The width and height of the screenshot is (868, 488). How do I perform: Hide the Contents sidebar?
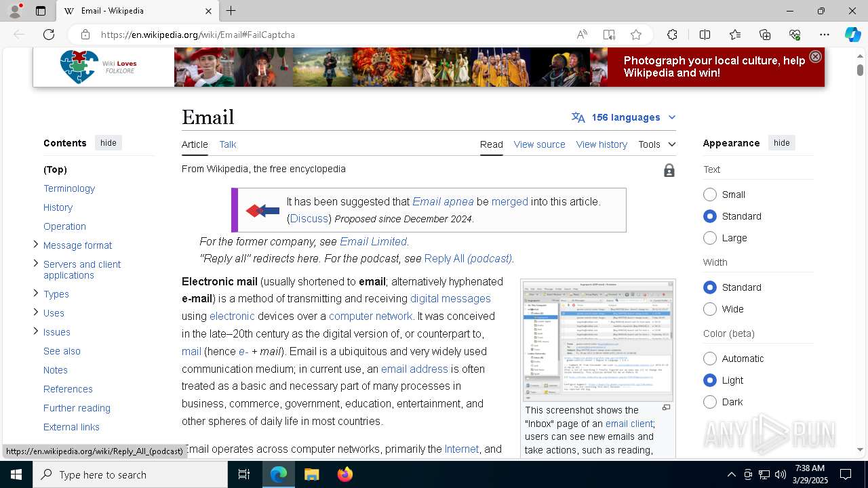click(108, 143)
